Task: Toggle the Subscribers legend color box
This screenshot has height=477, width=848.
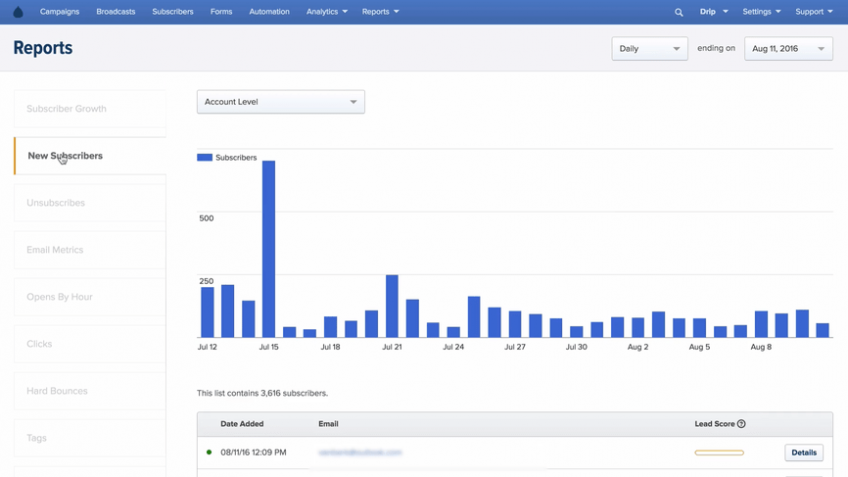Action: coord(204,157)
